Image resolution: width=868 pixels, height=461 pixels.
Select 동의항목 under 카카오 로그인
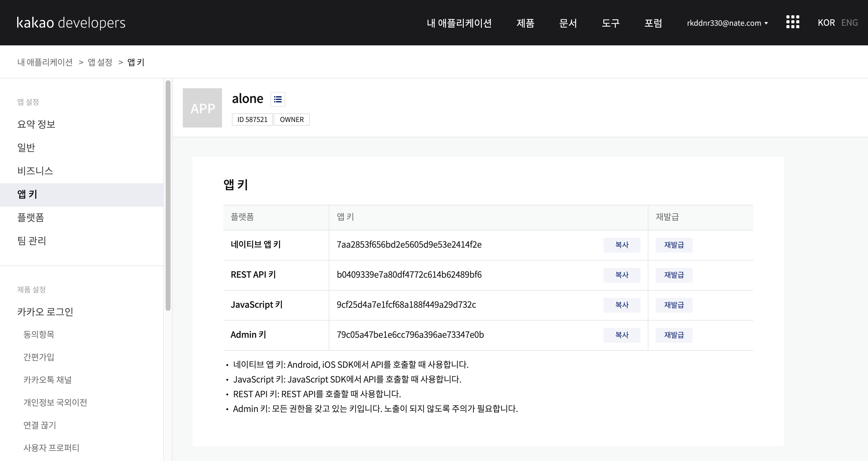click(x=39, y=334)
